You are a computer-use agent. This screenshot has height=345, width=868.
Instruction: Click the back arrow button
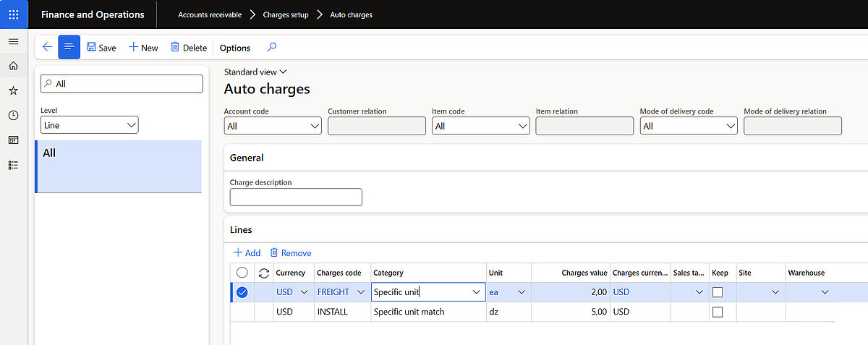tap(47, 47)
